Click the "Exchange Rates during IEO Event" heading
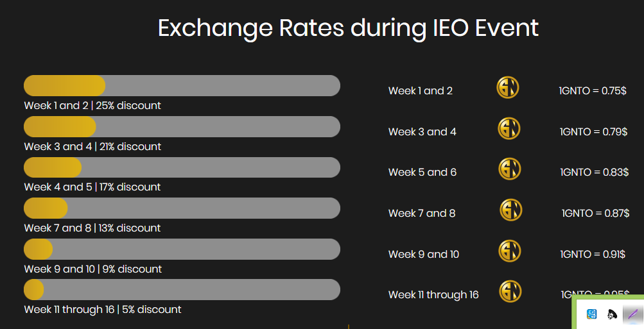Image resolution: width=644 pixels, height=329 pixels. pos(348,29)
